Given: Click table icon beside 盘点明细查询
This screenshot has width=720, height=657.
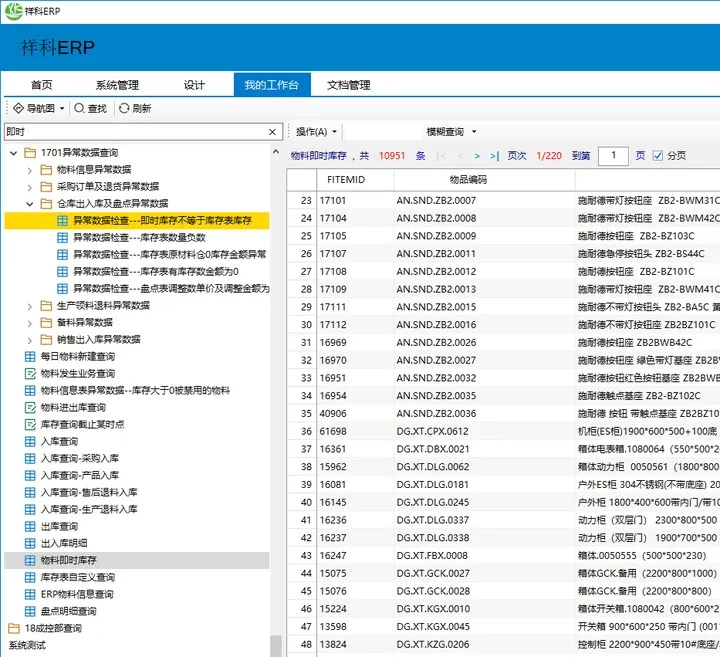Looking at the screenshot, I should pos(30,611).
